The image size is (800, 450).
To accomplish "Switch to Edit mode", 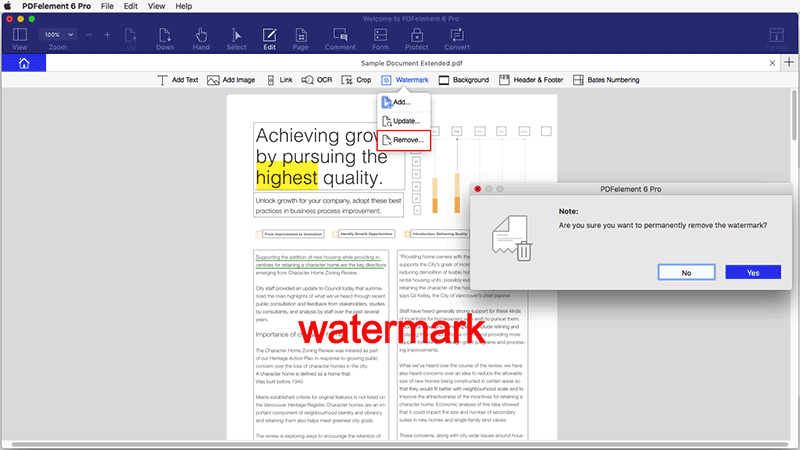I will pyautogui.click(x=269, y=39).
